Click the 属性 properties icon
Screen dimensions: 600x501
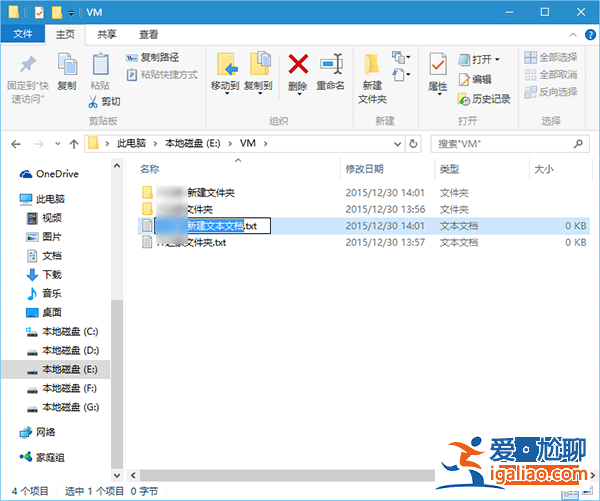click(x=438, y=64)
